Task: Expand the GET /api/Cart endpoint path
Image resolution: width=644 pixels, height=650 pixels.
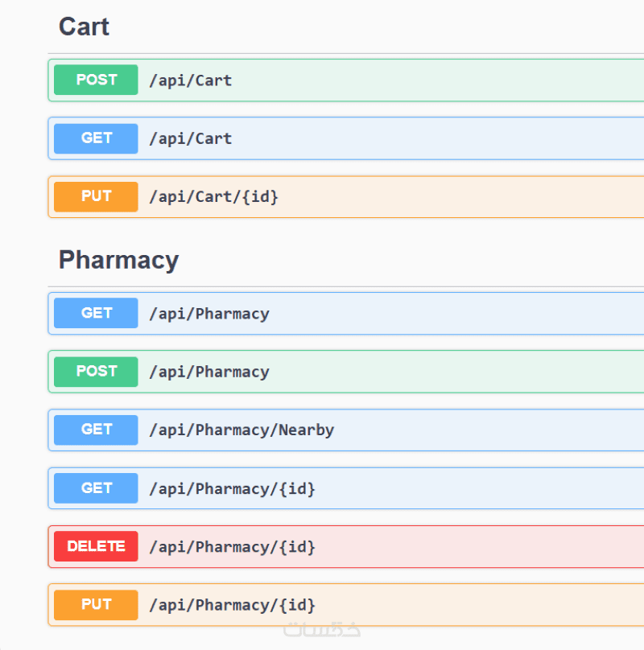Action: (x=190, y=138)
